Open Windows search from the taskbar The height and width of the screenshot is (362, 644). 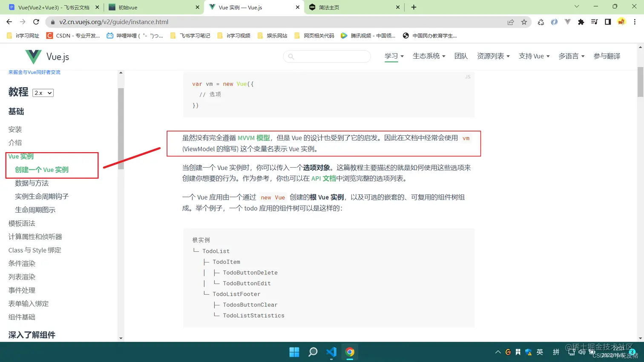pos(313,352)
